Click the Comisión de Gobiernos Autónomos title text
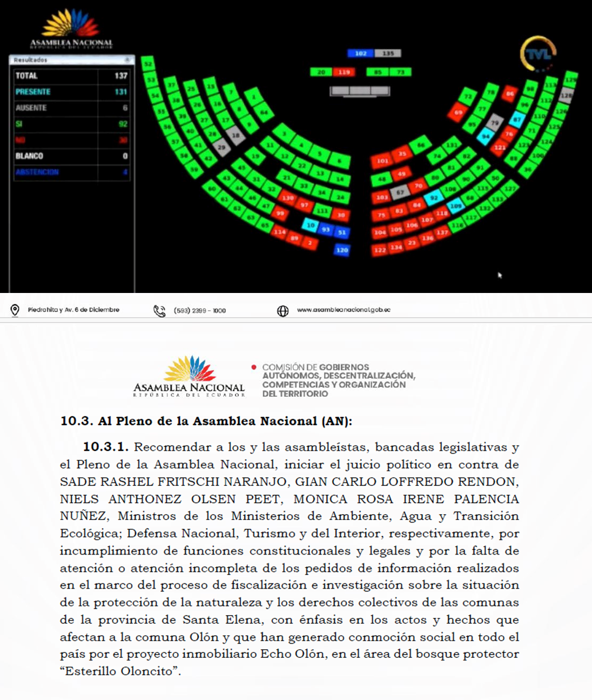592x700 pixels. pos(339,381)
